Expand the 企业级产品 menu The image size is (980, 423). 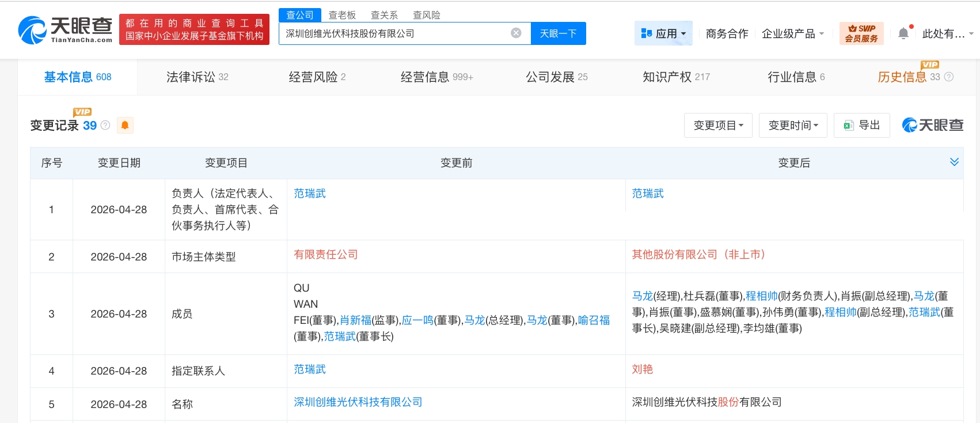tap(792, 34)
